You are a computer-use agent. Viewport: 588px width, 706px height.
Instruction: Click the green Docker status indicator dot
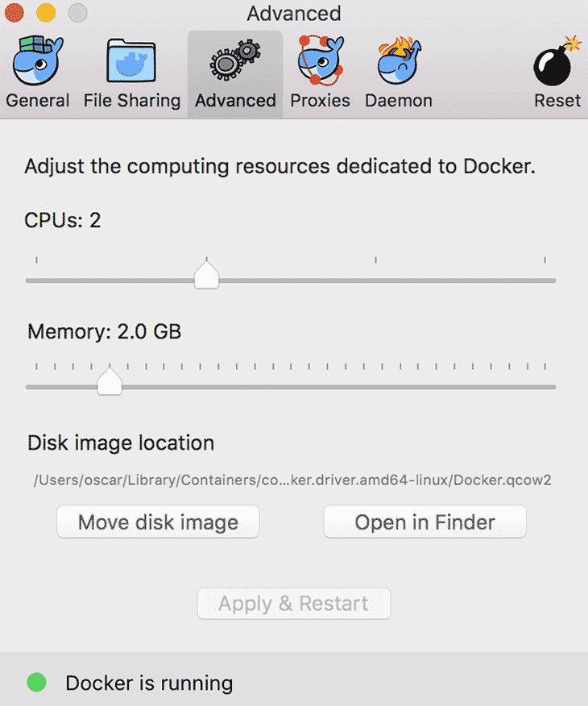pos(36,683)
